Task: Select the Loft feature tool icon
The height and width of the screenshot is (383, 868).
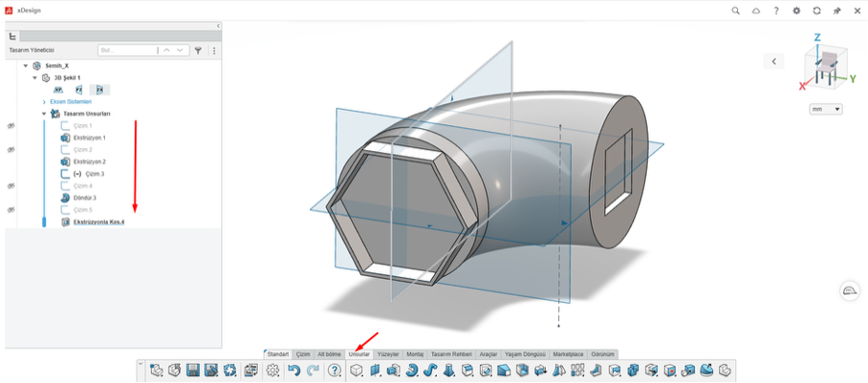Action: point(449,370)
